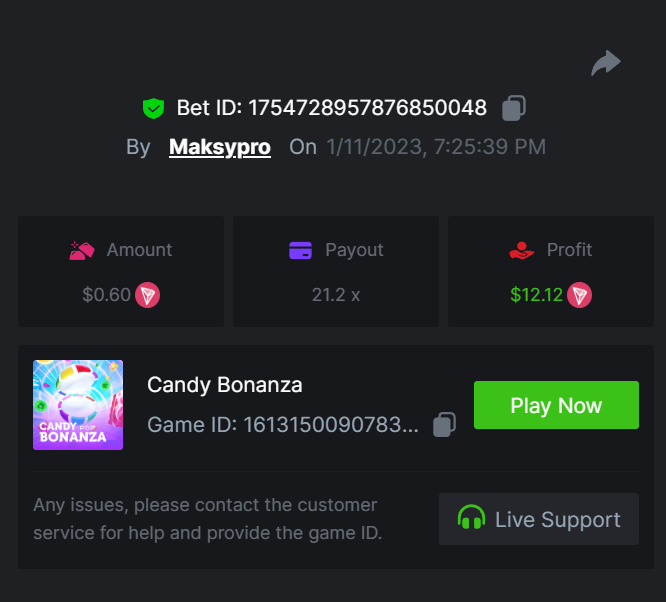Screen dimensions: 666x602
Task: Click the share arrow icon
Action: (606, 63)
